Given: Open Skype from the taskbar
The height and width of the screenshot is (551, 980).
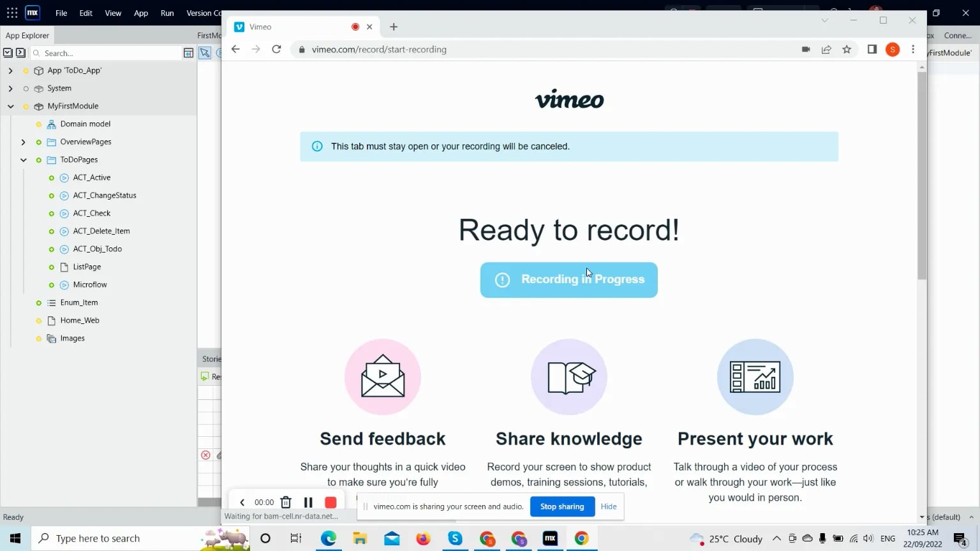Looking at the screenshot, I should tap(455, 538).
